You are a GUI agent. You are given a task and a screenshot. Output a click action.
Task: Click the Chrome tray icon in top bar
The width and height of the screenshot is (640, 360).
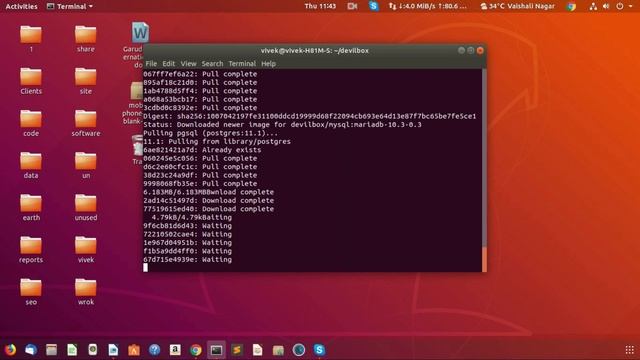[x=571, y=6]
